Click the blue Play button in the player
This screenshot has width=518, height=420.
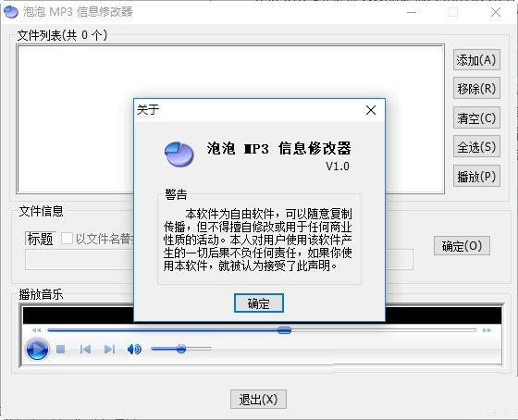click(37, 349)
